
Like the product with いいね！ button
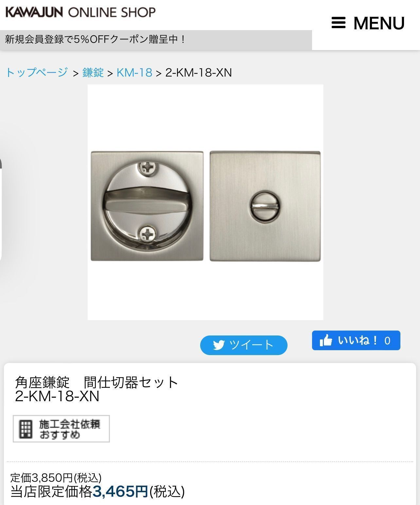point(356,340)
